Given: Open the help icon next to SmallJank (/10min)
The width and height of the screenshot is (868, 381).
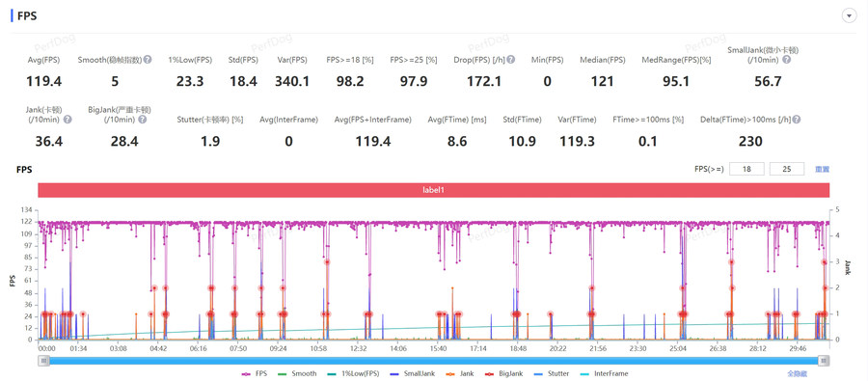Looking at the screenshot, I should [787, 59].
